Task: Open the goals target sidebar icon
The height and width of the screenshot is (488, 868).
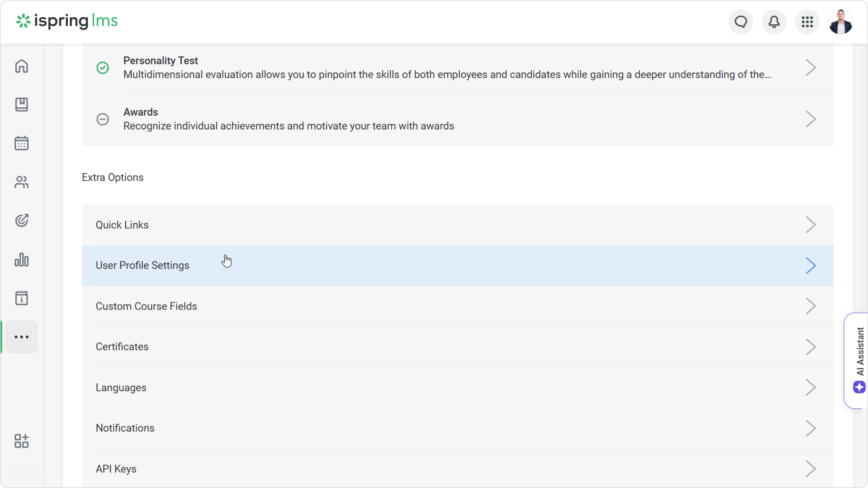Action: (x=22, y=220)
